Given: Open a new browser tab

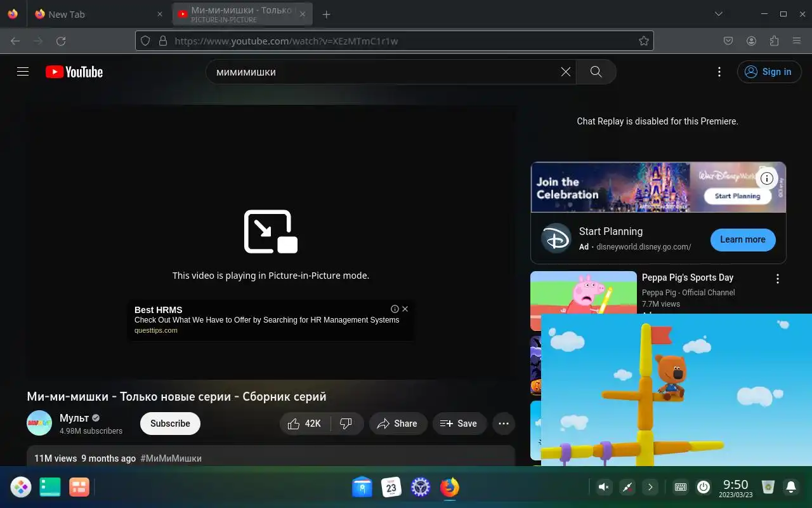Looking at the screenshot, I should [326, 14].
